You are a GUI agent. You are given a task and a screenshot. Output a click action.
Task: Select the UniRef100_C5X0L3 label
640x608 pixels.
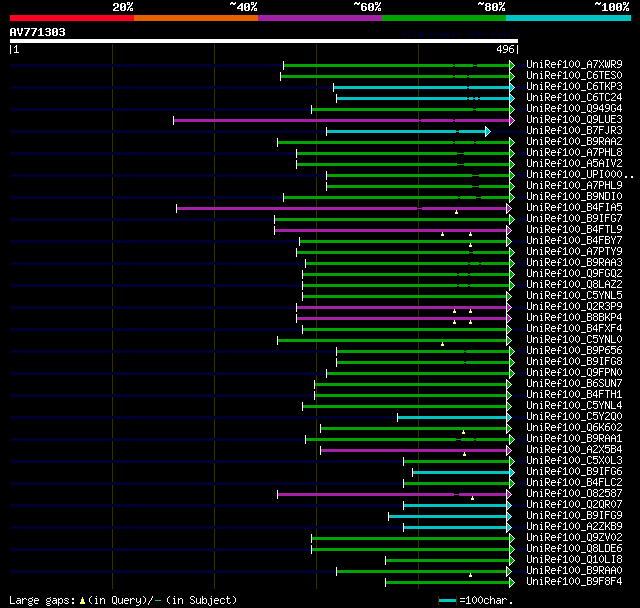pyautogui.click(x=574, y=461)
